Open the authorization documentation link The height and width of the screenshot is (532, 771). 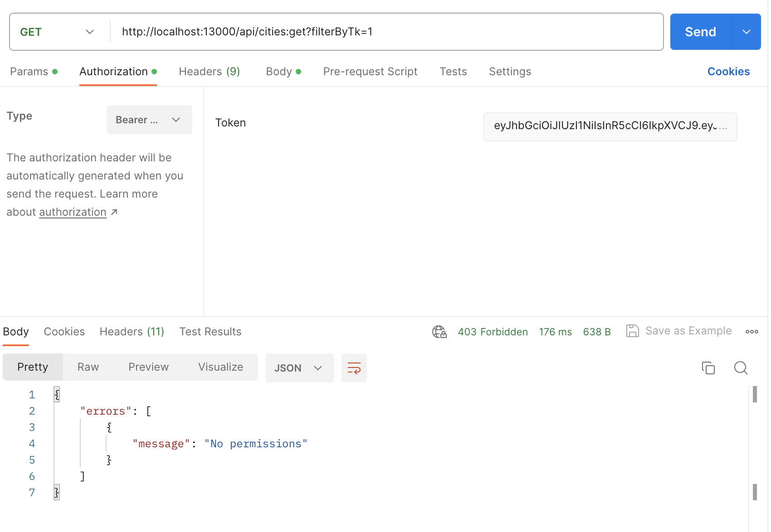click(73, 212)
